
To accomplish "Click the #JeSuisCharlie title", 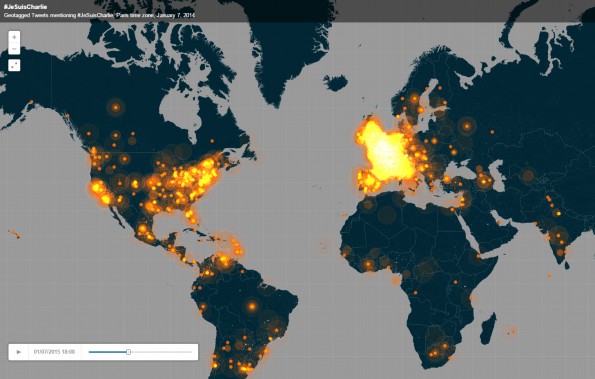I will pos(25,7).
